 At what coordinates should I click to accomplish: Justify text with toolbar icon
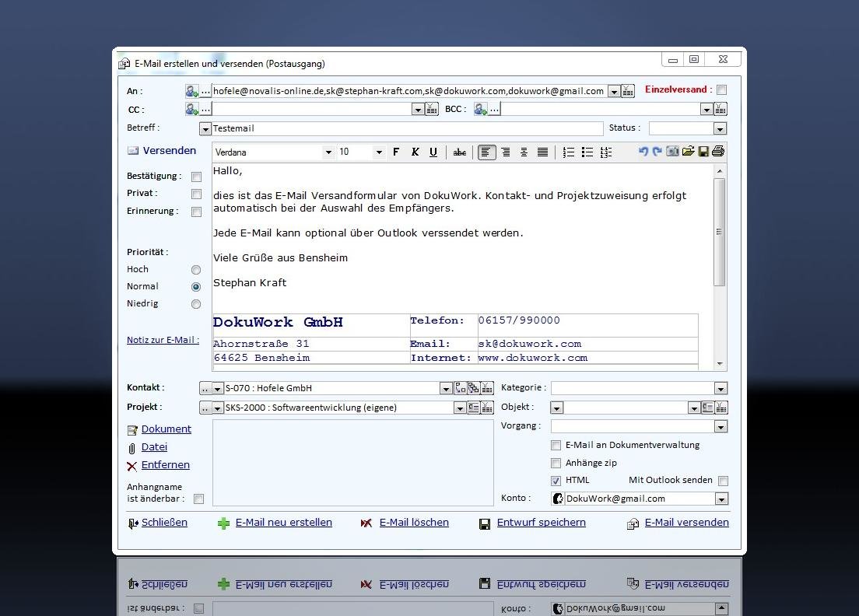(x=542, y=152)
